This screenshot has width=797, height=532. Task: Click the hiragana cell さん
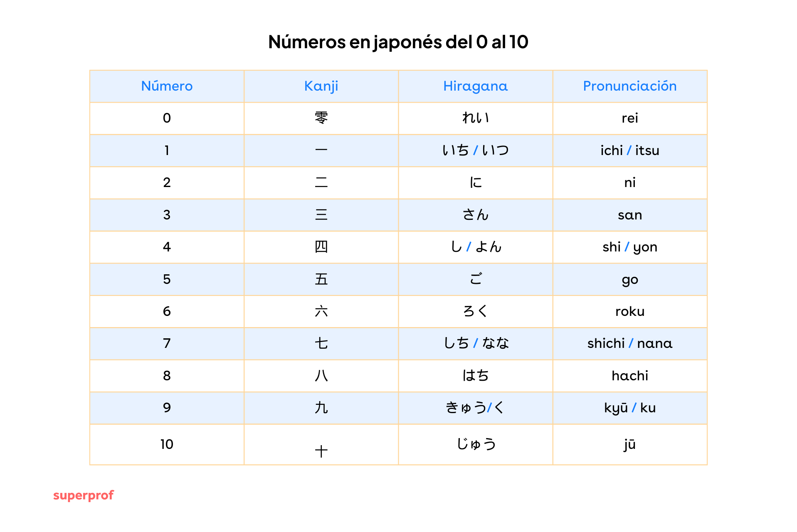point(475,215)
